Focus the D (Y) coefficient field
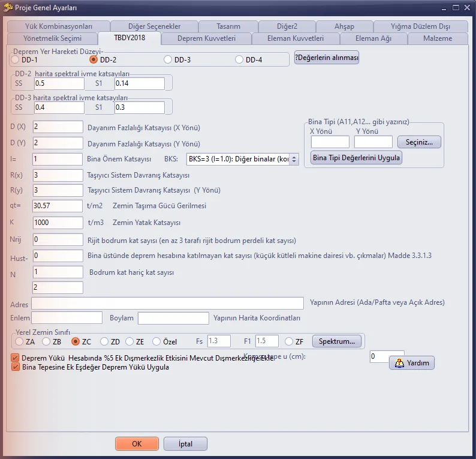Viewport: 476px width, 459px height. tap(58, 143)
